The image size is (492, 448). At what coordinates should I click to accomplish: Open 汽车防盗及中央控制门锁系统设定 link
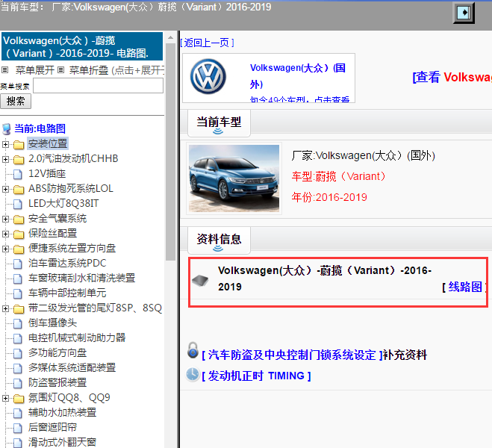tap(292, 355)
